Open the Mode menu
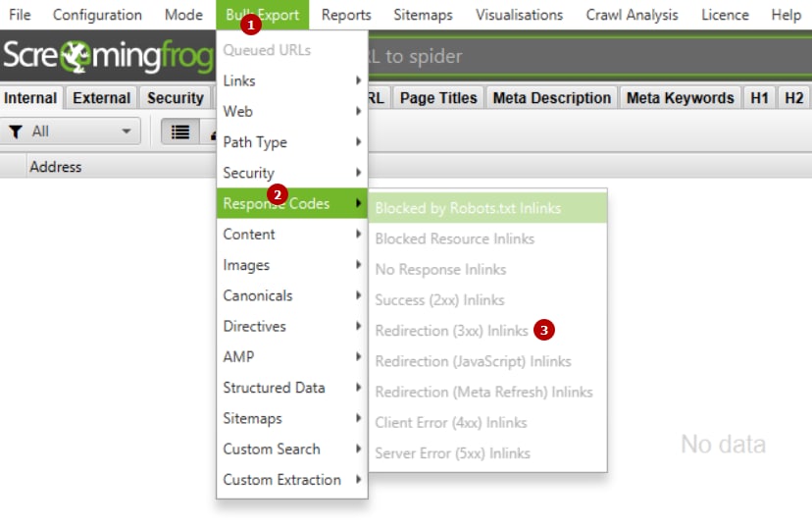 [183, 15]
